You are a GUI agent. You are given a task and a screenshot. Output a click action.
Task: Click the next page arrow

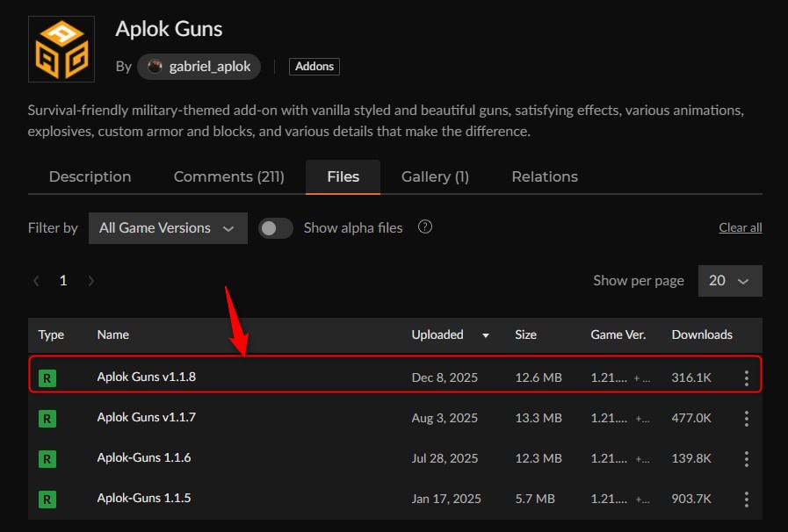click(91, 280)
